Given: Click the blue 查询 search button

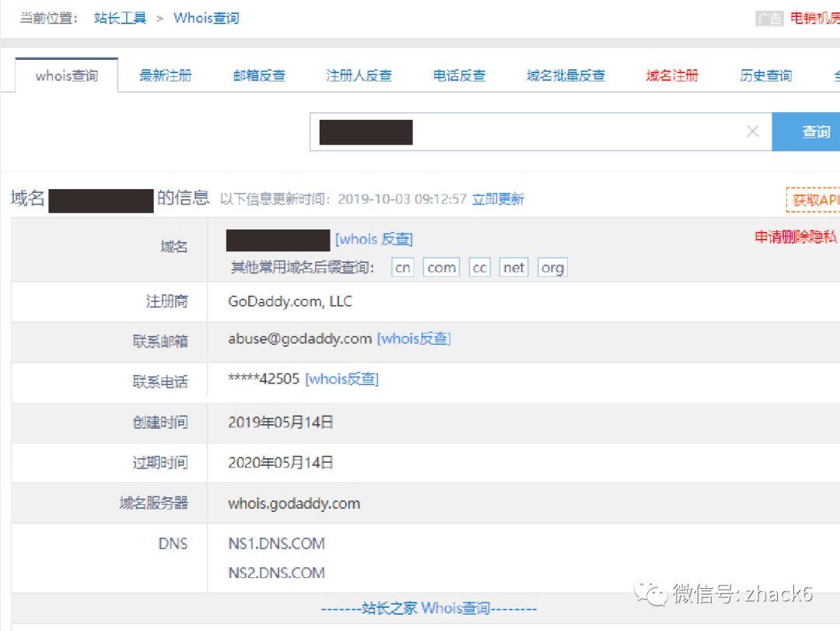Looking at the screenshot, I should point(817,131).
